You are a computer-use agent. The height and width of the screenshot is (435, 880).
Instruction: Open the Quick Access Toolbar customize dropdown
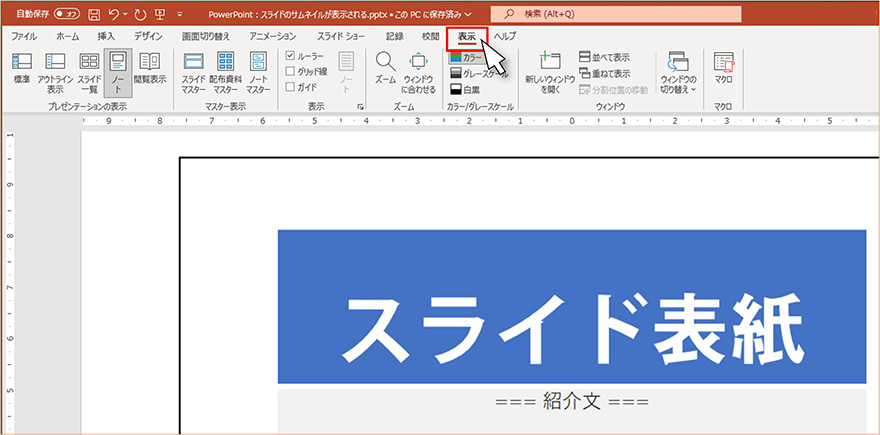(179, 15)
